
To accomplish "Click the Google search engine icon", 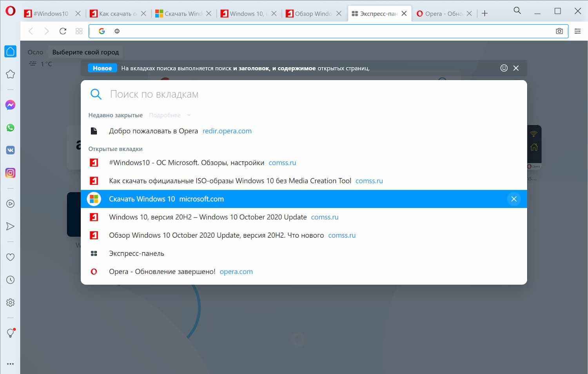I will coord(102,31).
